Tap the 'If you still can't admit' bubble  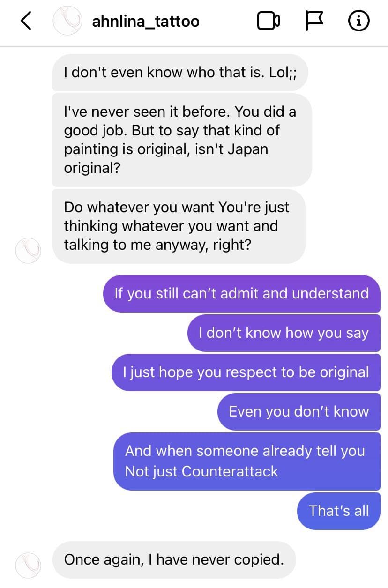pos(241,294)
